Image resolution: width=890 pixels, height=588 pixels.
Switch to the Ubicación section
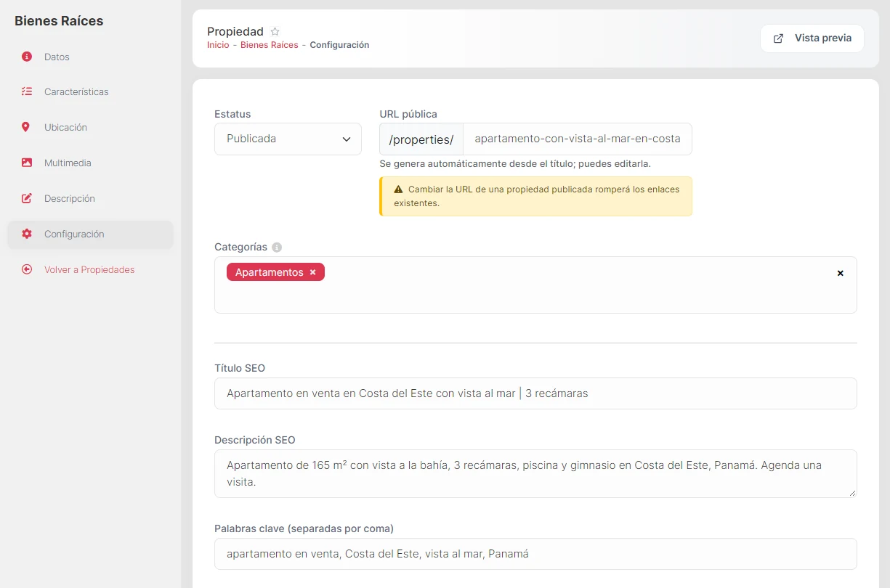point(90,127)
